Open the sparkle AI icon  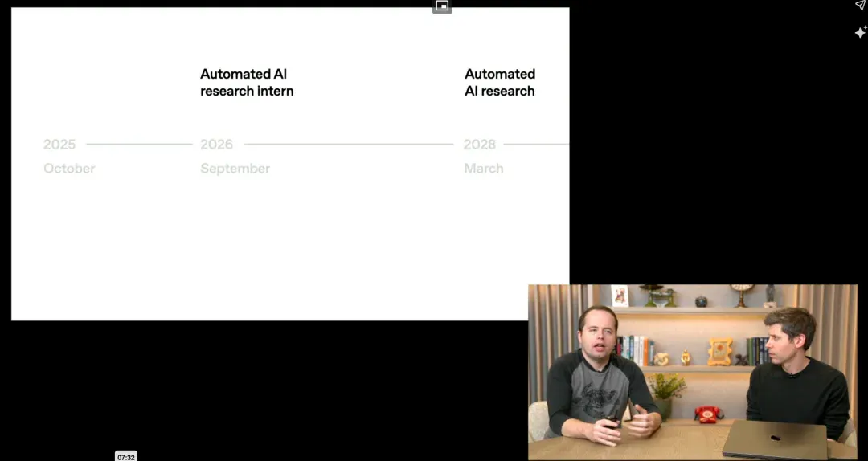[x=860, y=32]
